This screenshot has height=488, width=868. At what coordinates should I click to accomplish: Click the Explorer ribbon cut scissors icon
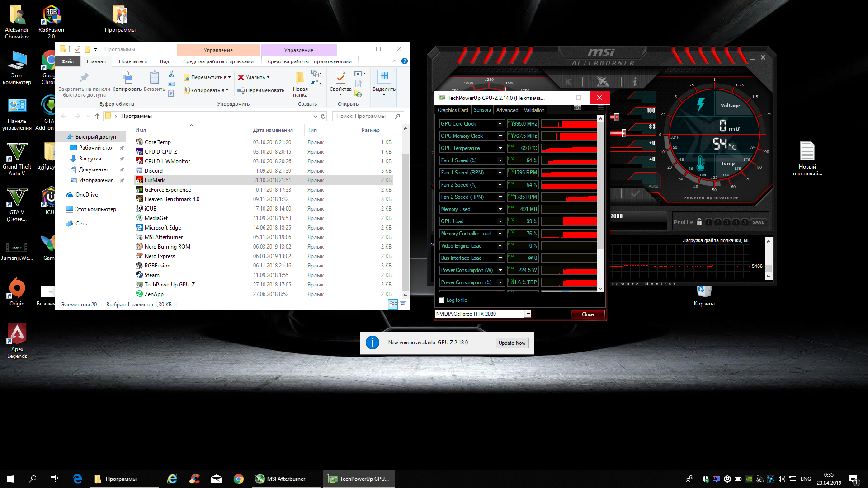[x=171, y=74]
